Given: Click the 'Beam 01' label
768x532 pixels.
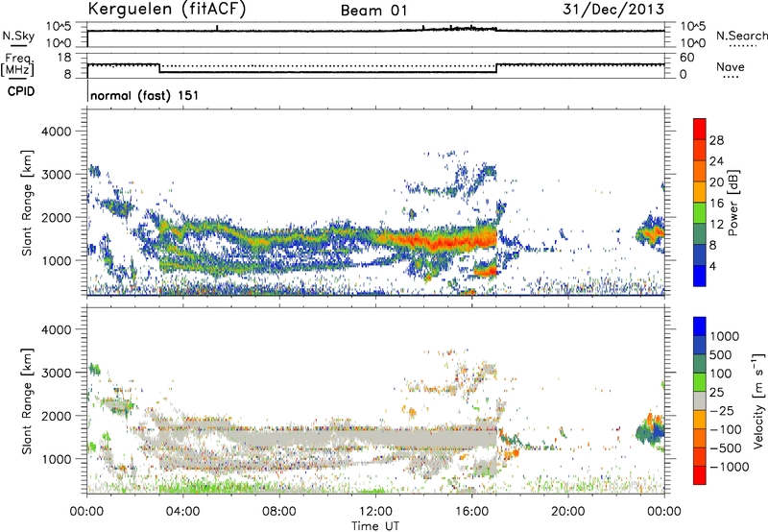Looking at the screenshot, I should tap(374, 11).
